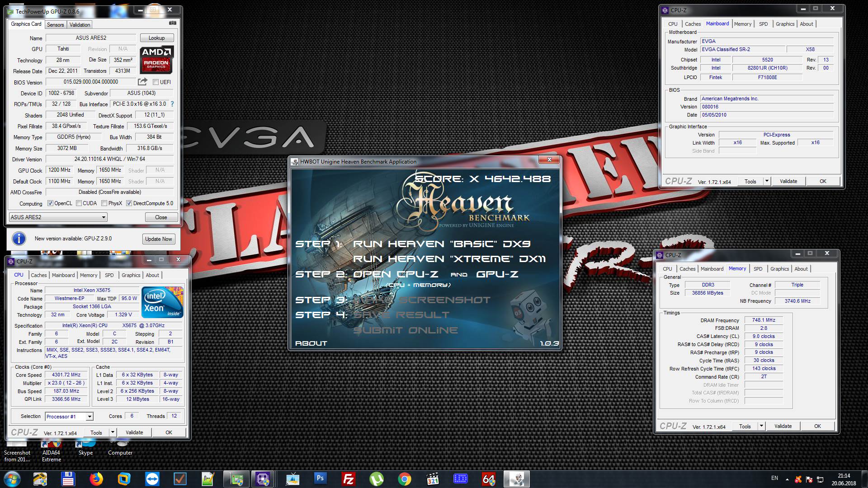
Task: Click Tools button in CPU-Z Memory window
Action: tap(745, 426)
